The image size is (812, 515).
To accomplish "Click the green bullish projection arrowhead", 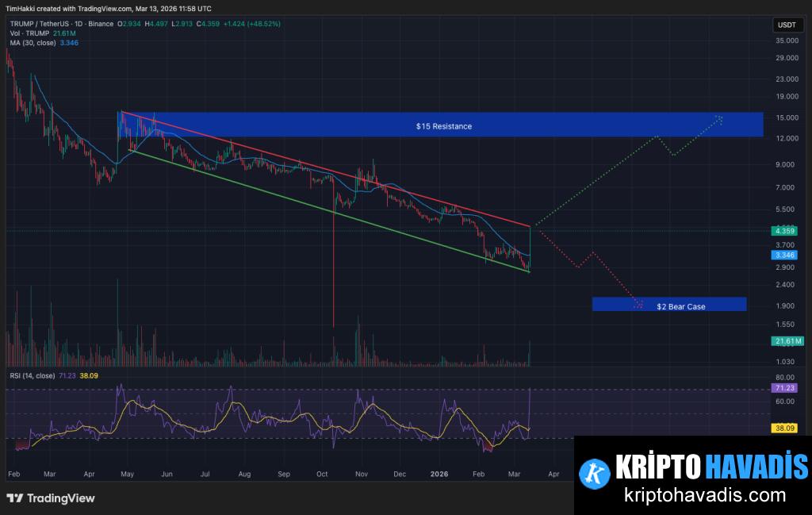I will [719, 119].
